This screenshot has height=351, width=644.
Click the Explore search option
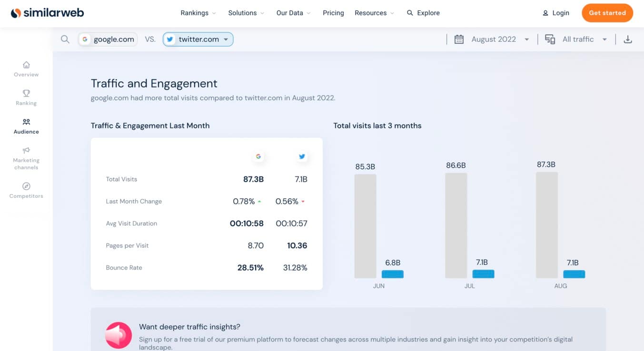[423, 13]
